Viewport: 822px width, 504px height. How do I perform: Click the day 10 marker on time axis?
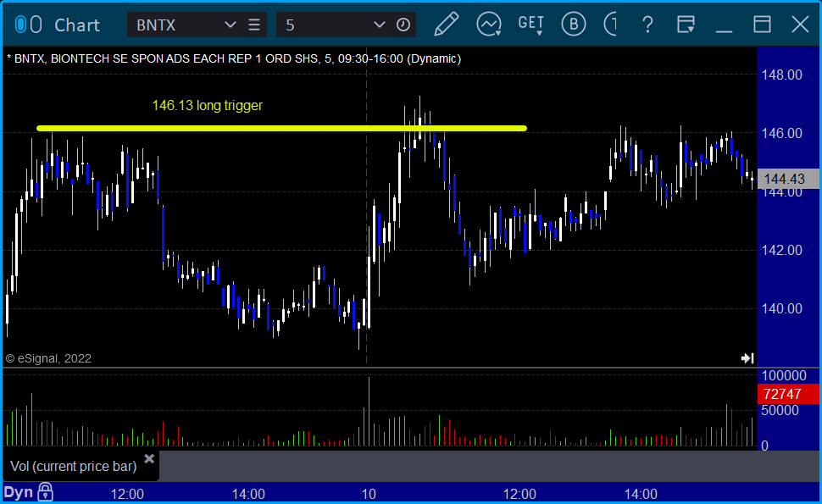[x=369, y=494]
